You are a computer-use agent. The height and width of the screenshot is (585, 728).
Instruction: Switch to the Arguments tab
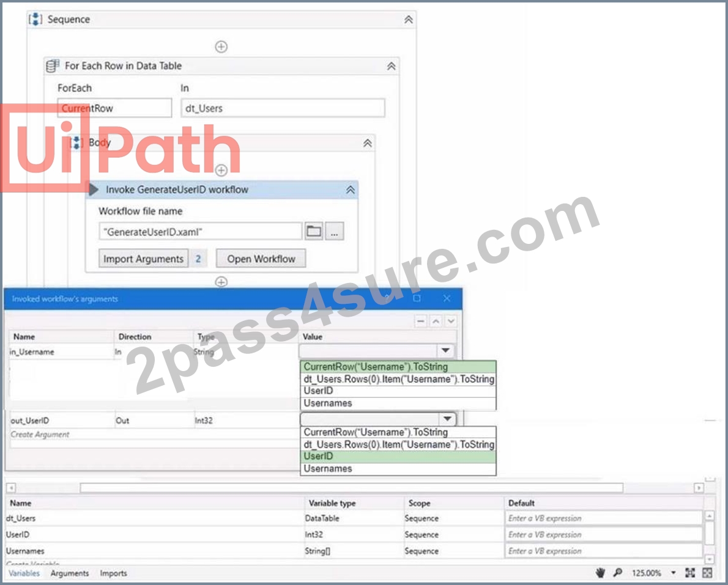tap(70, 573)
